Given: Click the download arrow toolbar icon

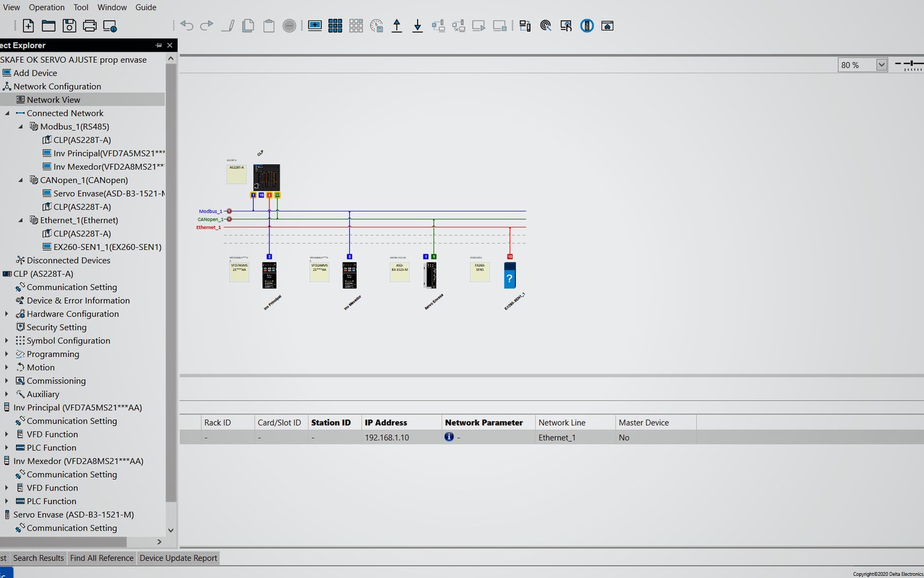Looking at the screenshot, I should tap(417, 26).
